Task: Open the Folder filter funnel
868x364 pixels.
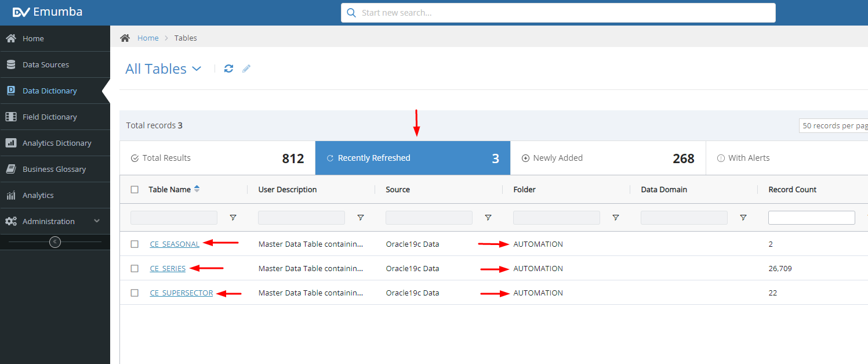Action: [616, 218]
